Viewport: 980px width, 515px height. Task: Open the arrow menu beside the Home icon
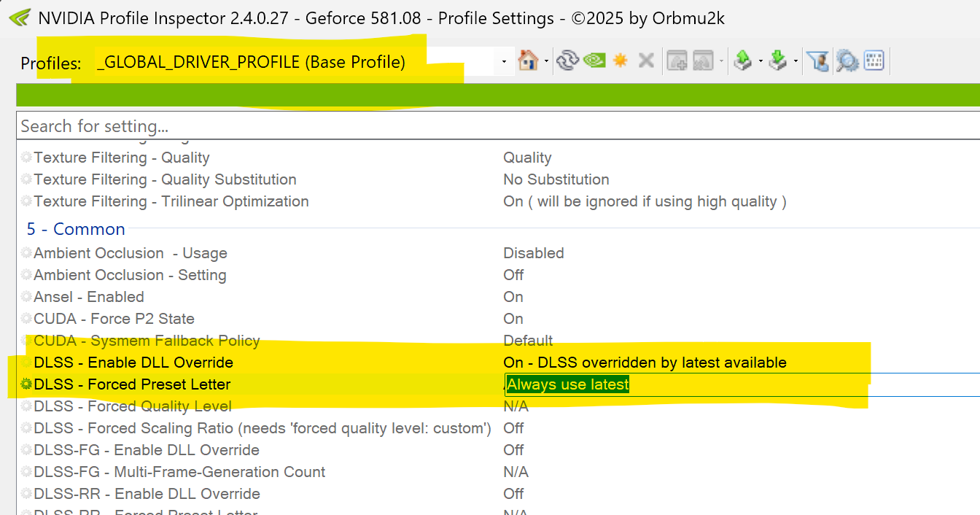pos(545,62)
